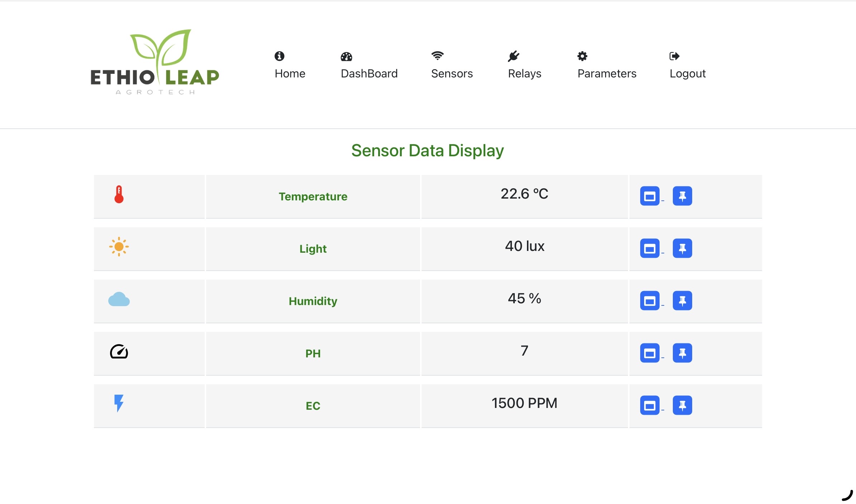
Task: Open the Sensors menu item
Action: [452, 73]
